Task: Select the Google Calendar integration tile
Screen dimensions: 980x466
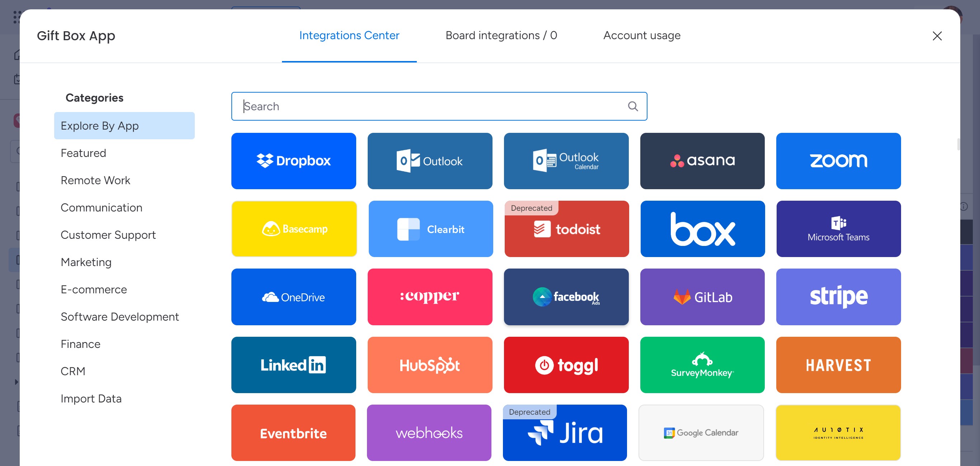Action: (701, 433)
